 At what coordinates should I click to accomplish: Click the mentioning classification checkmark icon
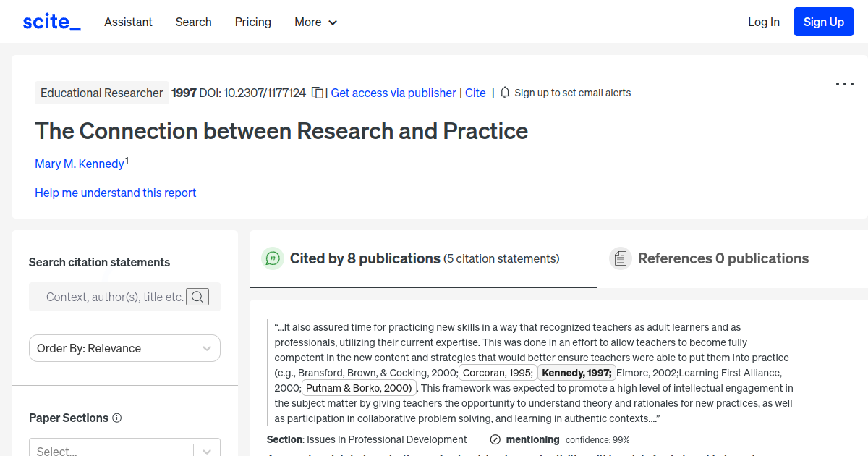495,439
